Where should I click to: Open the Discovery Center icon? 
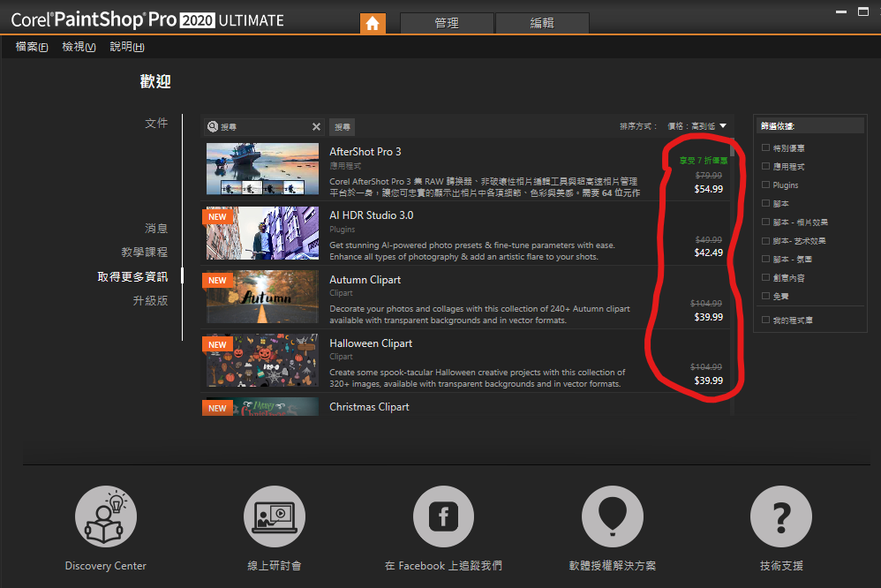click(x=106, y=516)
